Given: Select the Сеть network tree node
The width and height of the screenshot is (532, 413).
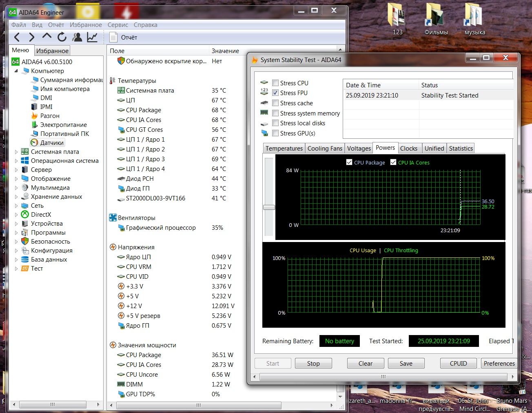Looking at the screenshot, I should [37, 206].
